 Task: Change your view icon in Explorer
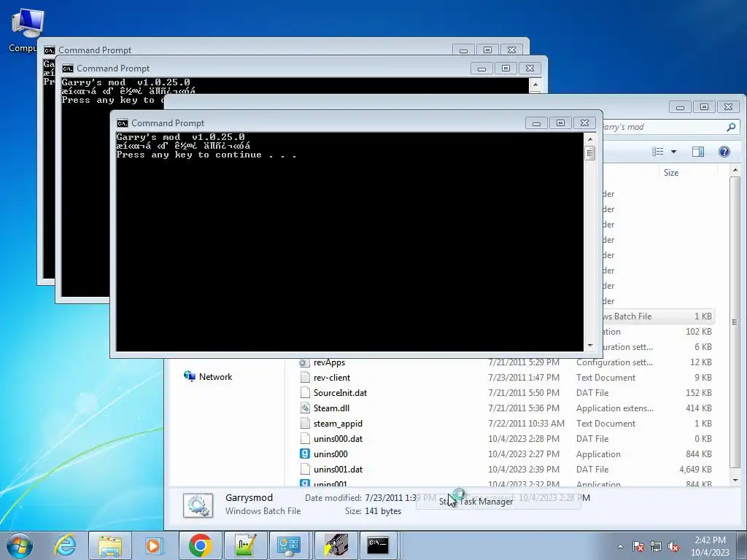(x=658, y=152)
